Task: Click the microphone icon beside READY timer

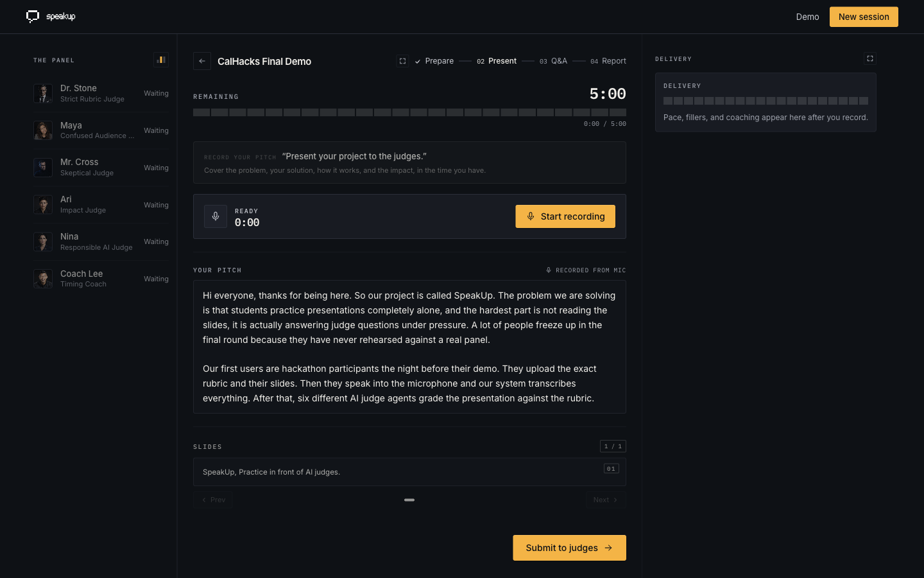Action: click(216, 216)
